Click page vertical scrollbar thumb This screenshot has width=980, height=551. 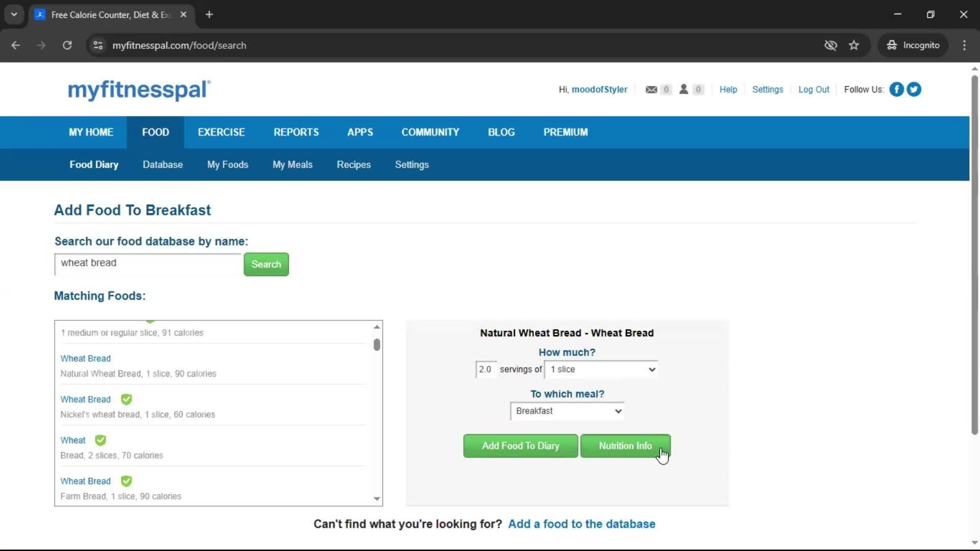pyautogui.click(x=974, y=255)
